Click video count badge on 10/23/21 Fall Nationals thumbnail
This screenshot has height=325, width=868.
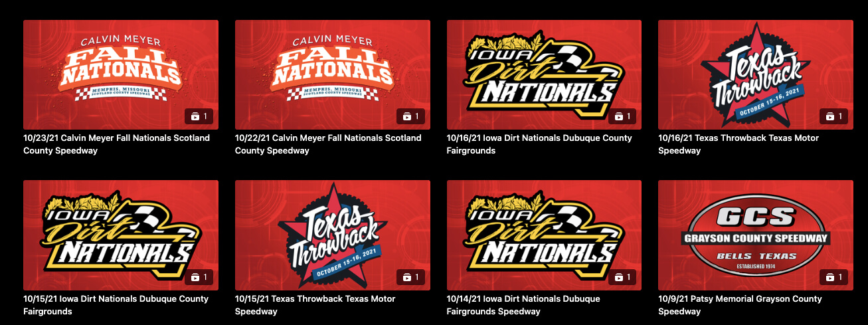(199, 116)
